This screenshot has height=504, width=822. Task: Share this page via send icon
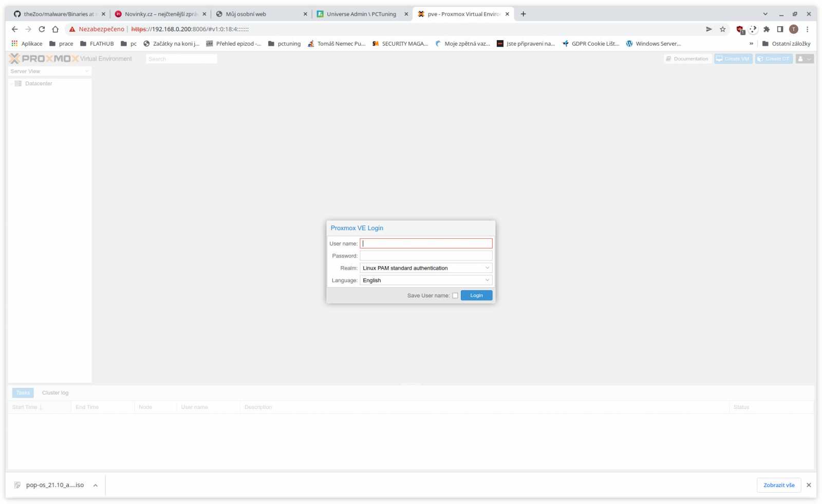click(x=709, y=29)
